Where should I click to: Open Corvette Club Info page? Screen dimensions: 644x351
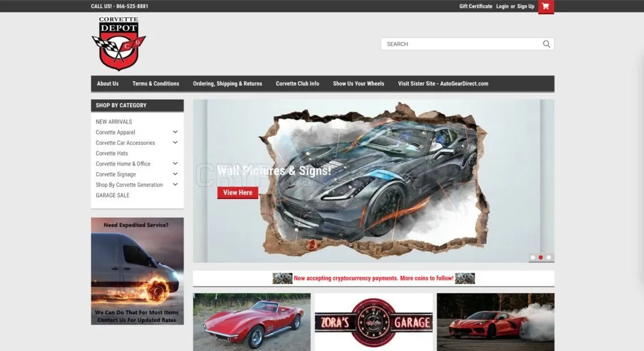(x=298, y=84)
